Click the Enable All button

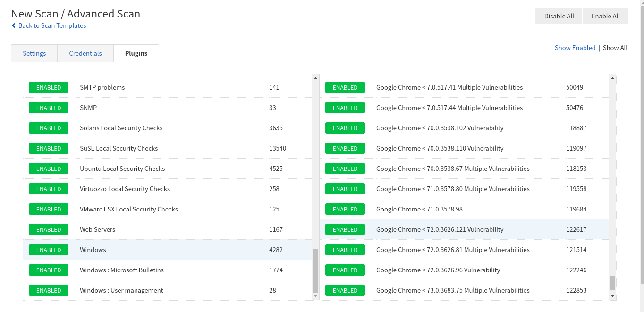click(x=605, y=16)
